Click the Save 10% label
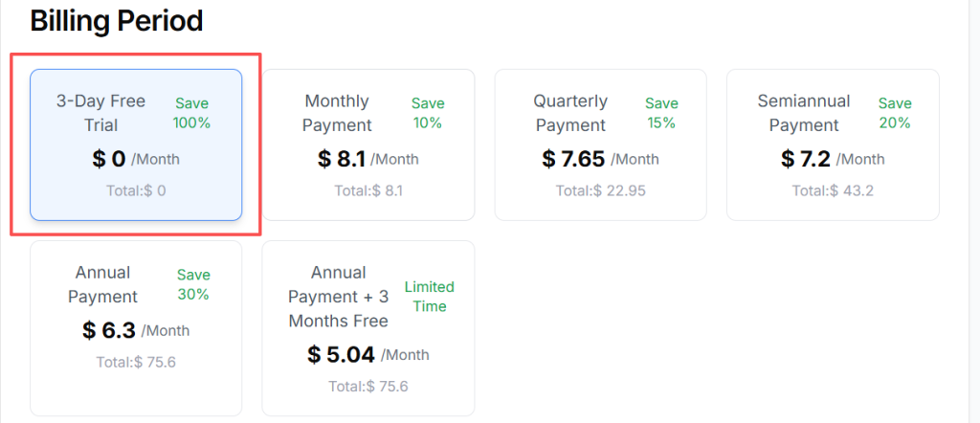Image resolution: width=980 pixels, height=423 pixels. click(428, 113)
